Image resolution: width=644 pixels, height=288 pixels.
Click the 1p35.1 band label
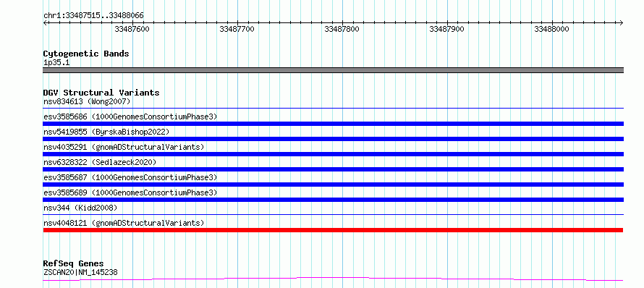[56, 63]
